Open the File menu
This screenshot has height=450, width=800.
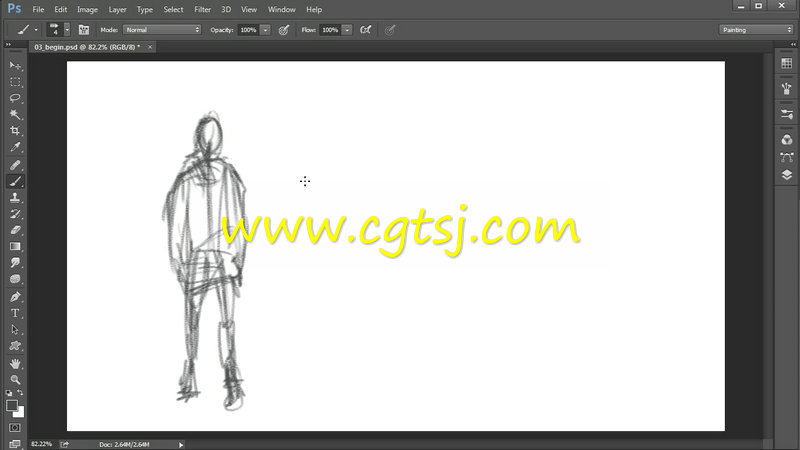(x=38, y=9)
